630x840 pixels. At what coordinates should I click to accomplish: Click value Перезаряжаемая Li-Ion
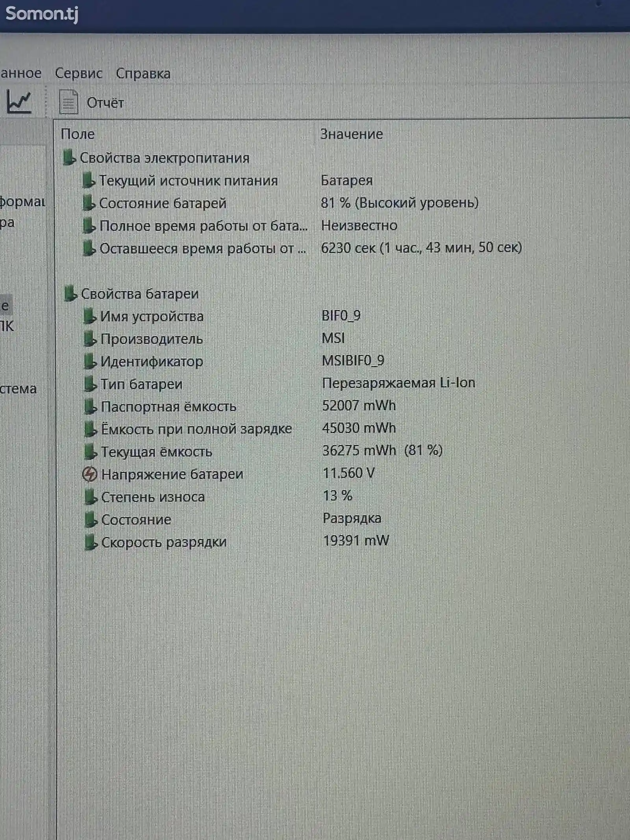click(398, 383)
